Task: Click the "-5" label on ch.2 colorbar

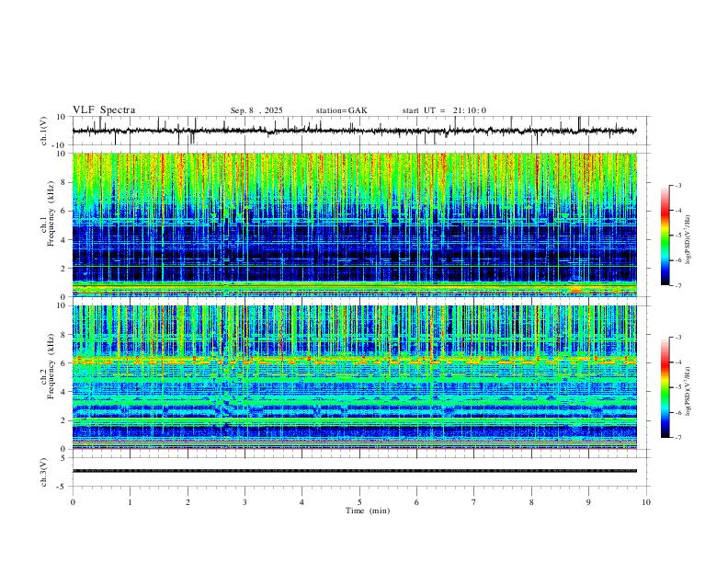Action: pos(678,387)
